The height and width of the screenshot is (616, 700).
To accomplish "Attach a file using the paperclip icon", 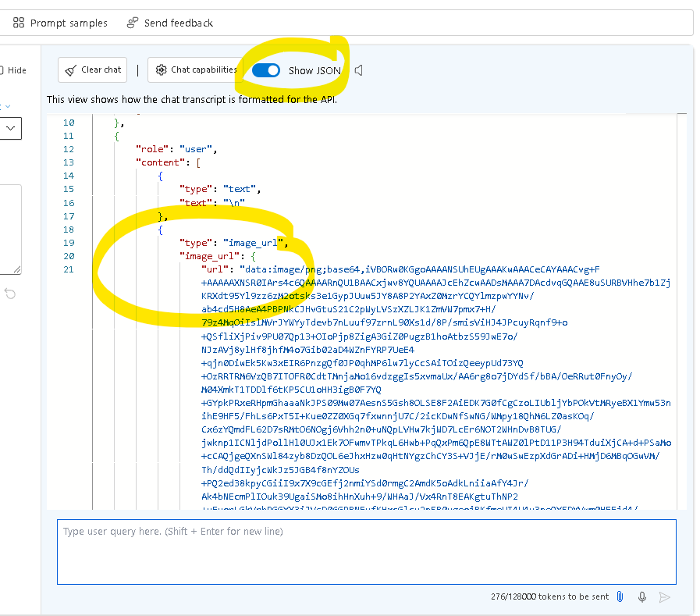I will [620, 596].
